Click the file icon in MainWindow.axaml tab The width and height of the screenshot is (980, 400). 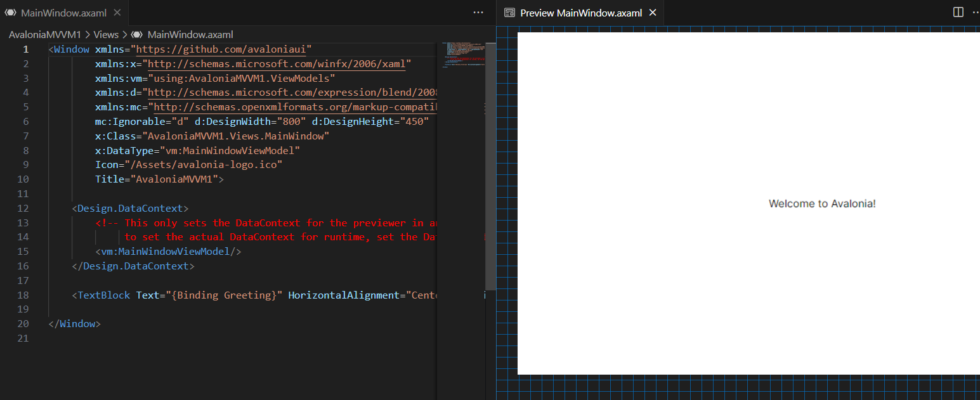click(10, 13)
